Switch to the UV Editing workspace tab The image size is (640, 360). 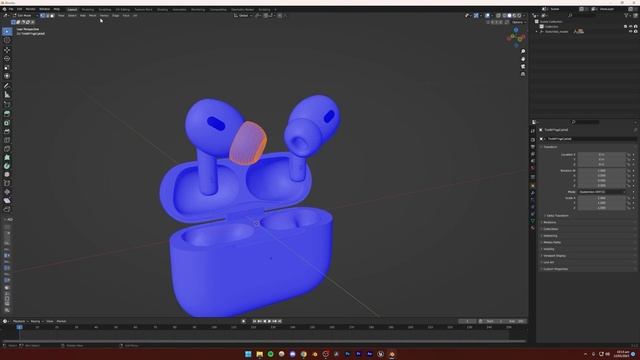[122, 9]
